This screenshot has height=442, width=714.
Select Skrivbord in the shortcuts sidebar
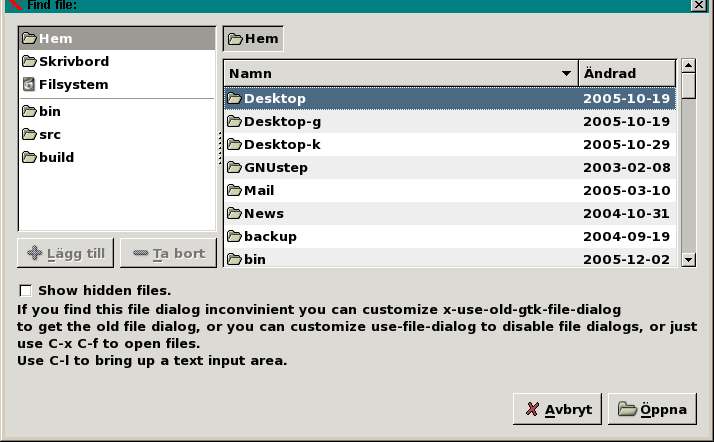coord(117,61)
